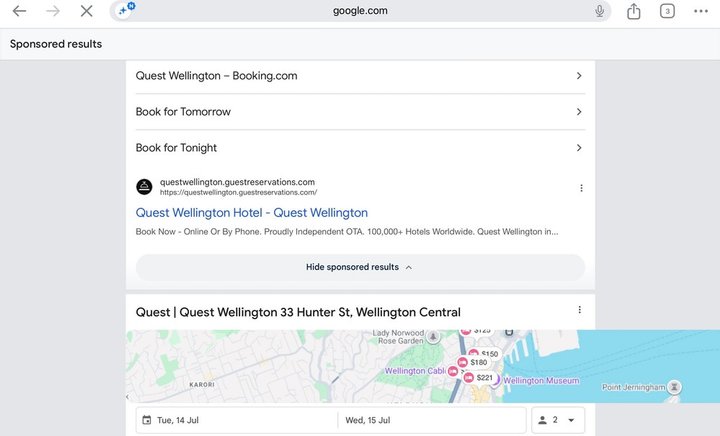Open check-out date Wed, 15 Jul field
This screenshot has width=720, height=436.
pos(432,420)
